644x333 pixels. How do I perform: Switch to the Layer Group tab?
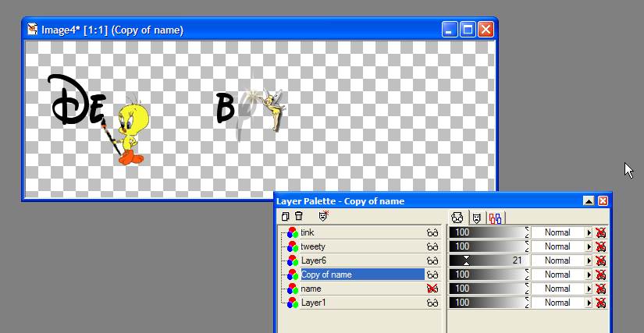click(496, 218)
